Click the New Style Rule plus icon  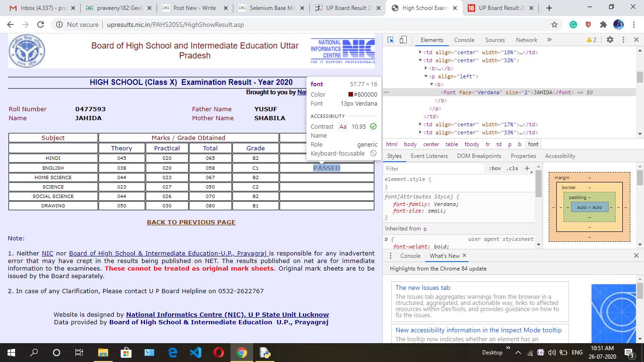pos(528,168)
